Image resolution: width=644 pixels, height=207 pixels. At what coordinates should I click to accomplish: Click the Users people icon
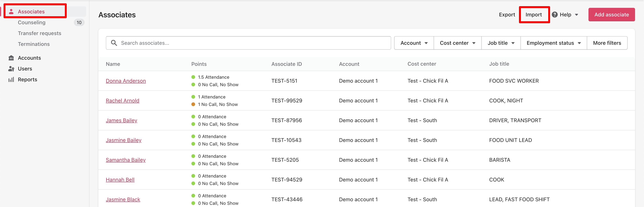coord(11,69)
